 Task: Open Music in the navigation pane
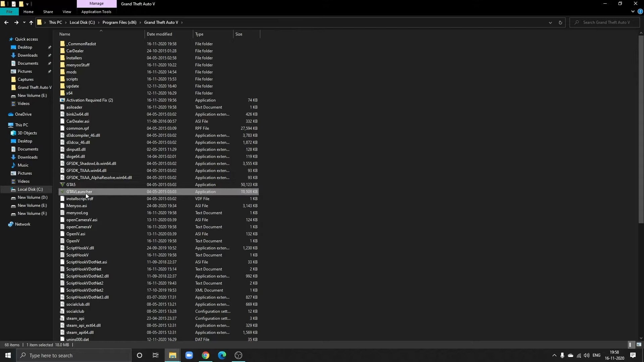pos(23,165)
